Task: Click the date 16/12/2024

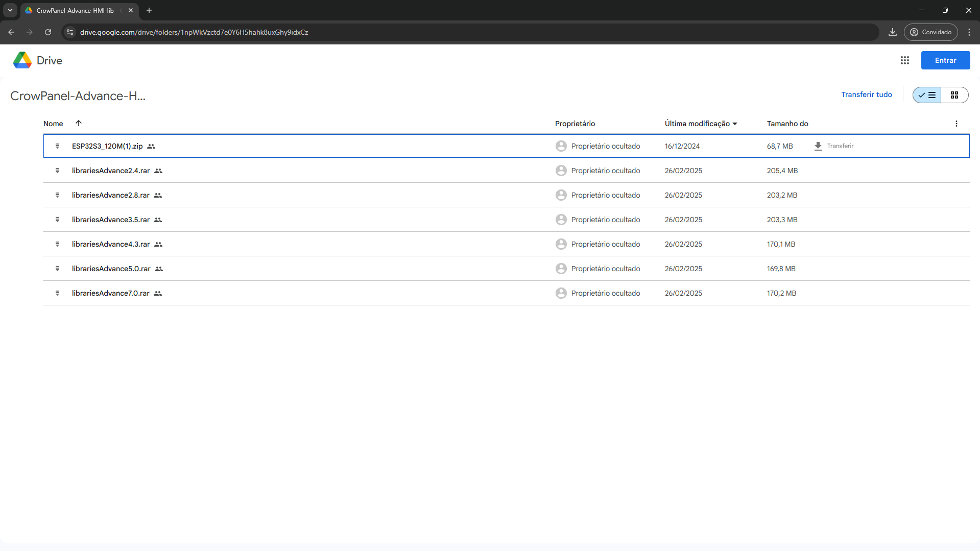Action: tap(682, 146)
